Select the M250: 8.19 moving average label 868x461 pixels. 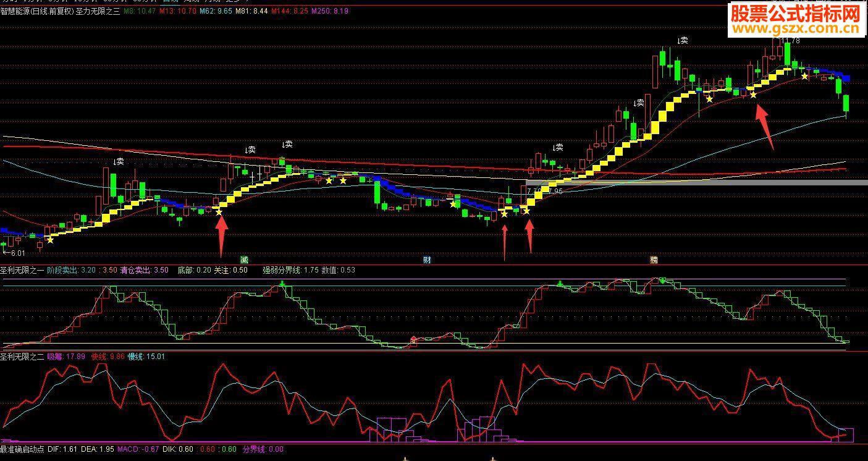[329, 11]
